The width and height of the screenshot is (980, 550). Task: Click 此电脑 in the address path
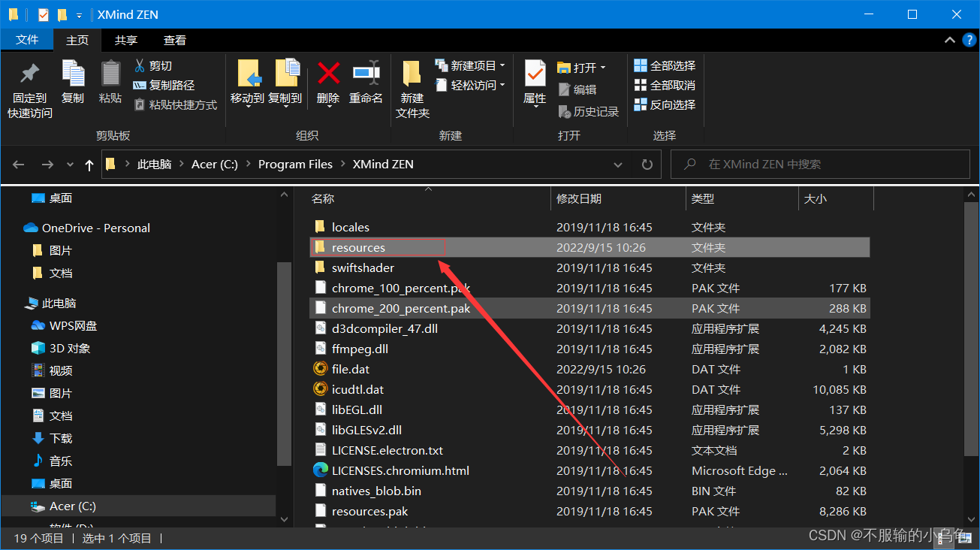click(x=154, y=165)
